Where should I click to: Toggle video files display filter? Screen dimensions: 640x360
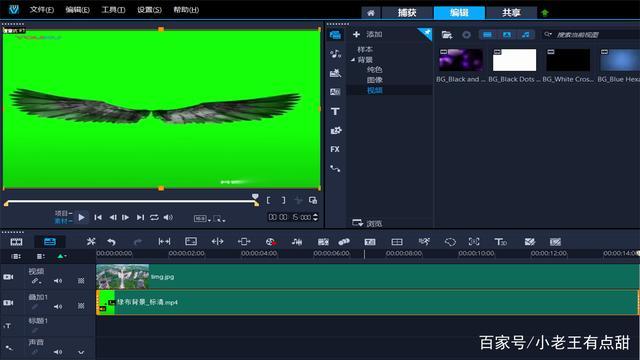487,35
